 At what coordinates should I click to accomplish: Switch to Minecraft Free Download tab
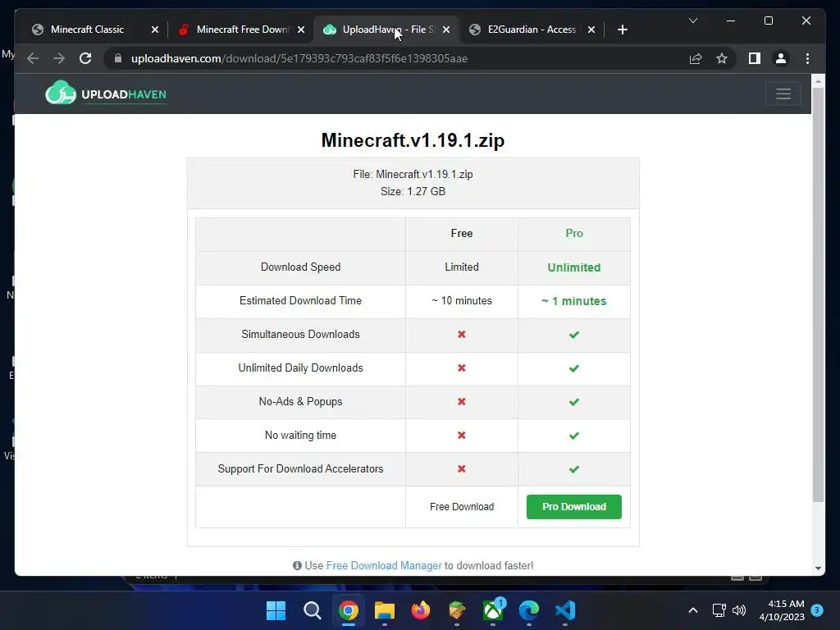click(x=235, y=30)
